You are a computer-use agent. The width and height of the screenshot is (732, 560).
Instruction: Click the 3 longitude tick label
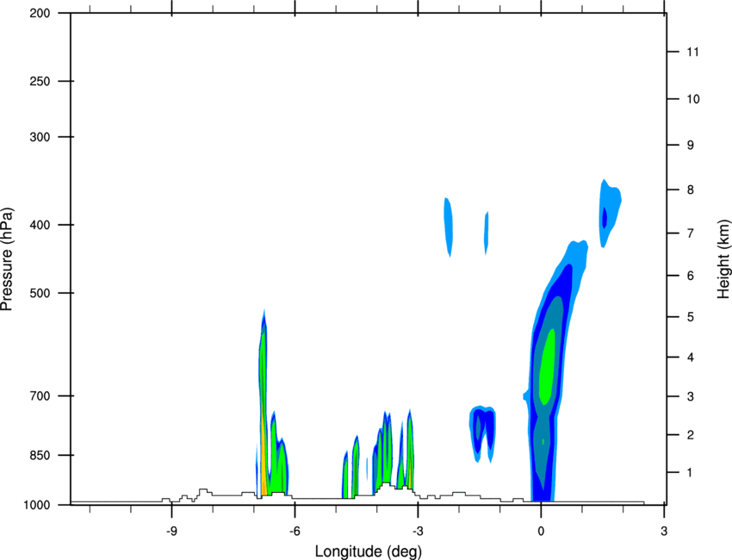point(664,532)
